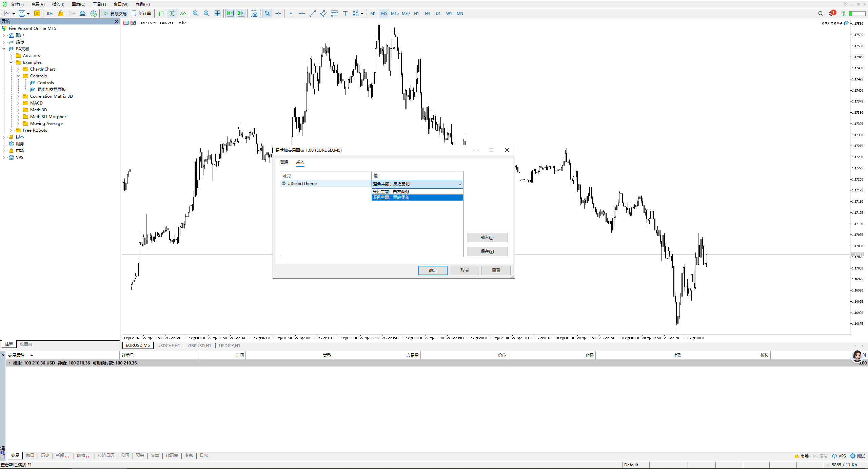Toggle chart shift from right edge

(x=241, y=14)
